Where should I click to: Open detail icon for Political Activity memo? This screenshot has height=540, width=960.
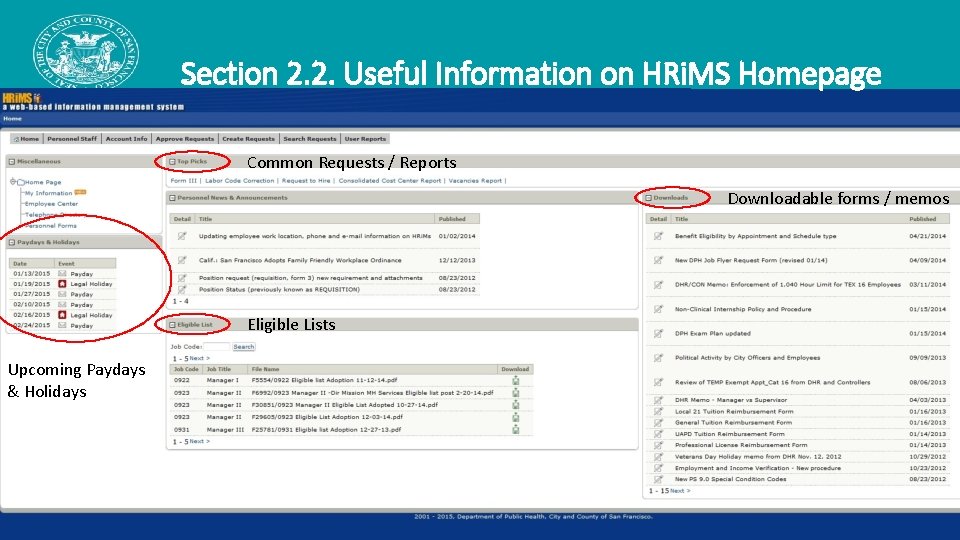(658, 358)
